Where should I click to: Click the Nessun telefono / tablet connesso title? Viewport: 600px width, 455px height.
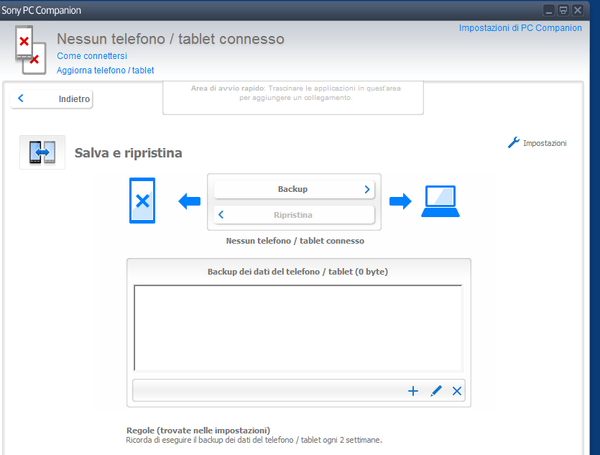click(171, 39)
